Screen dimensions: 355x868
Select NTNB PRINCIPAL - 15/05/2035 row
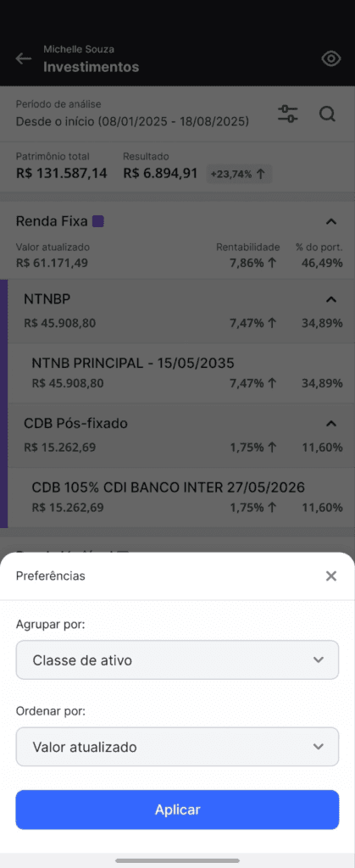click(x=181, y=373)
